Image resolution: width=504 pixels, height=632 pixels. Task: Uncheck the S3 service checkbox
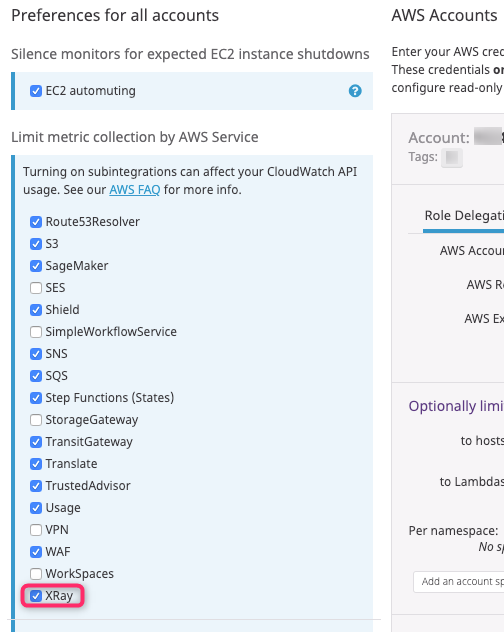point(36,244)
